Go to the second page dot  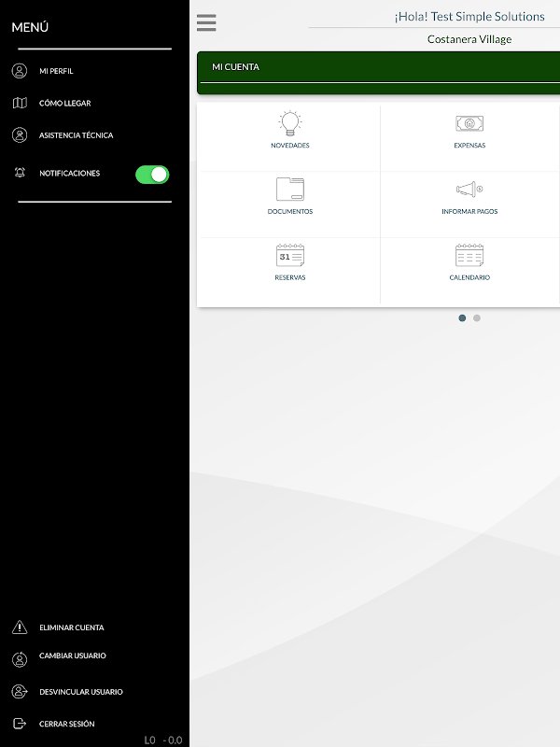(x=477, y=317)
